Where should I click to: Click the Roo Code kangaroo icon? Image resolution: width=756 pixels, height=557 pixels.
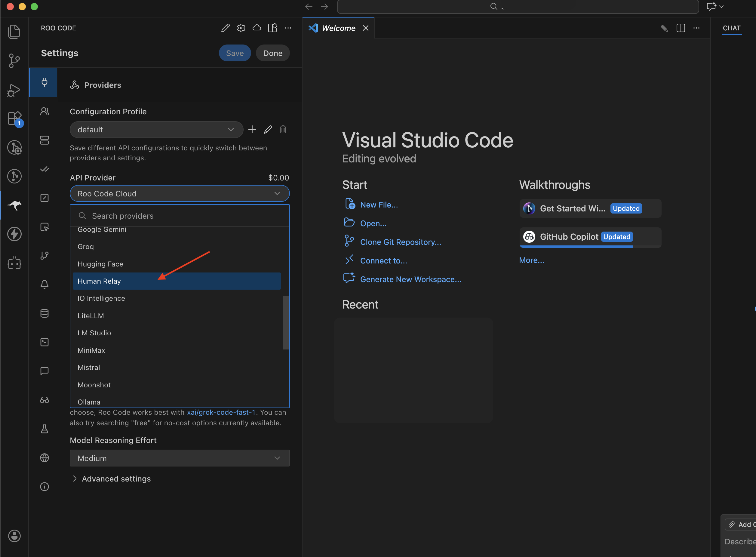tap(14, 205)
